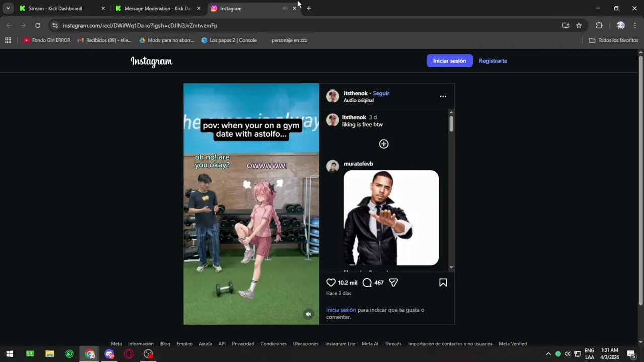This screenshot has width=644, height=362.
Task: Open Los papus 2 | Console bookmark
Action: pyautogui.click(x=229, y=40)
